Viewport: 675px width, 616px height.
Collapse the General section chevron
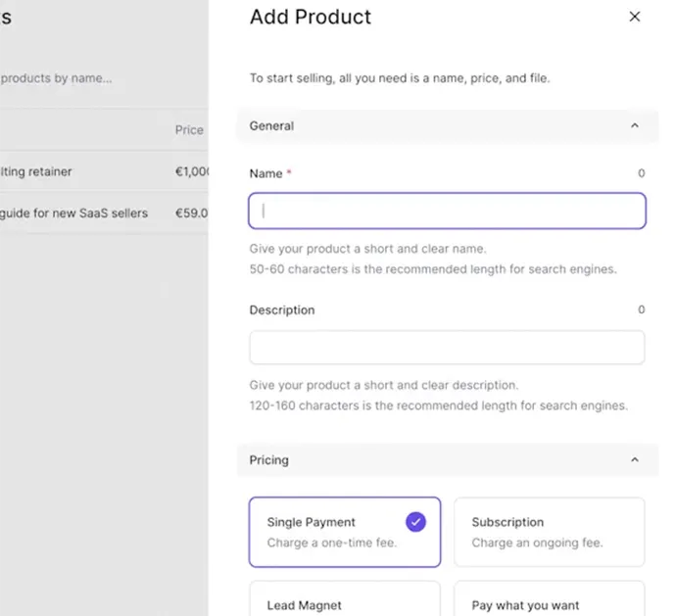point(634,126)
